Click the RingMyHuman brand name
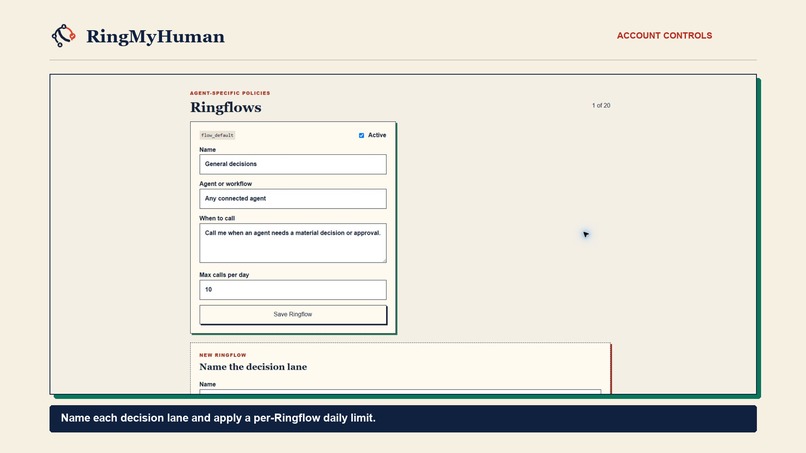Viewport: 806px width, 453px height. click(x=155, y=37)
